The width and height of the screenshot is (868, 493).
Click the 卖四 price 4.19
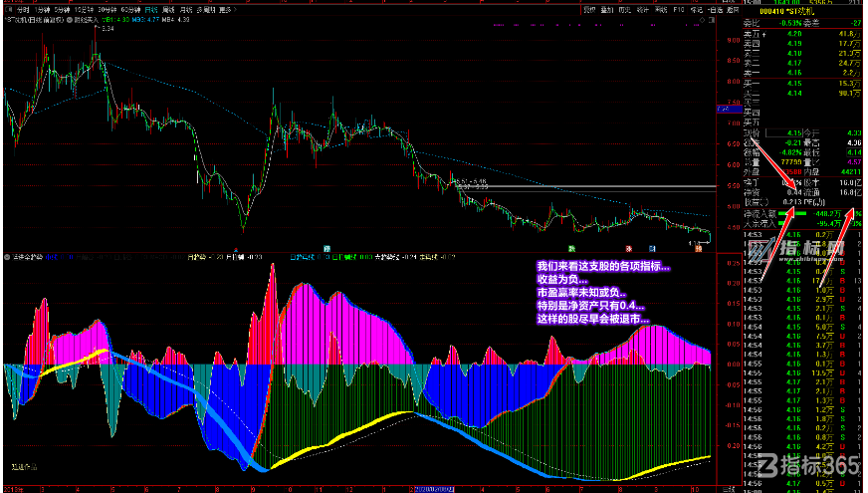click(x=794, y=44)
